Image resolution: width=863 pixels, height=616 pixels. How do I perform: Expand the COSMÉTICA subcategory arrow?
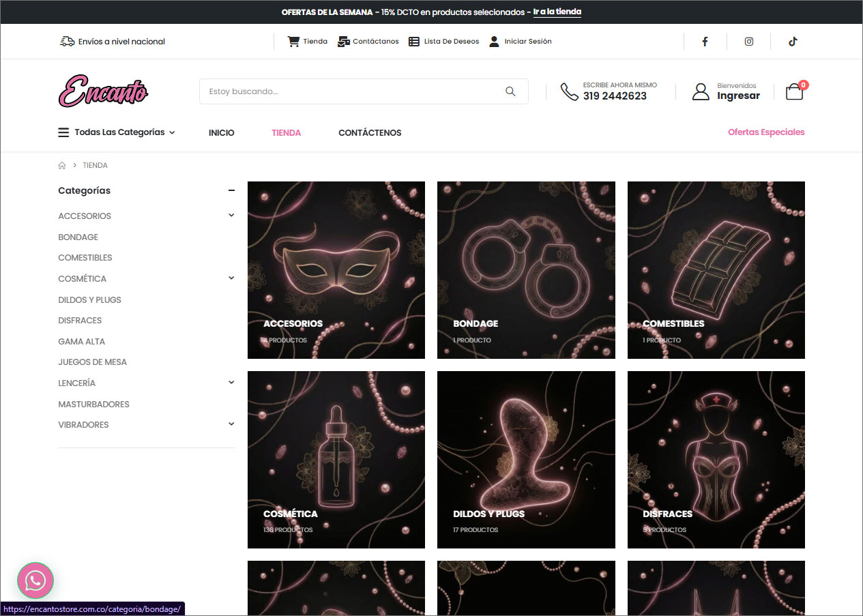point(231,278)
